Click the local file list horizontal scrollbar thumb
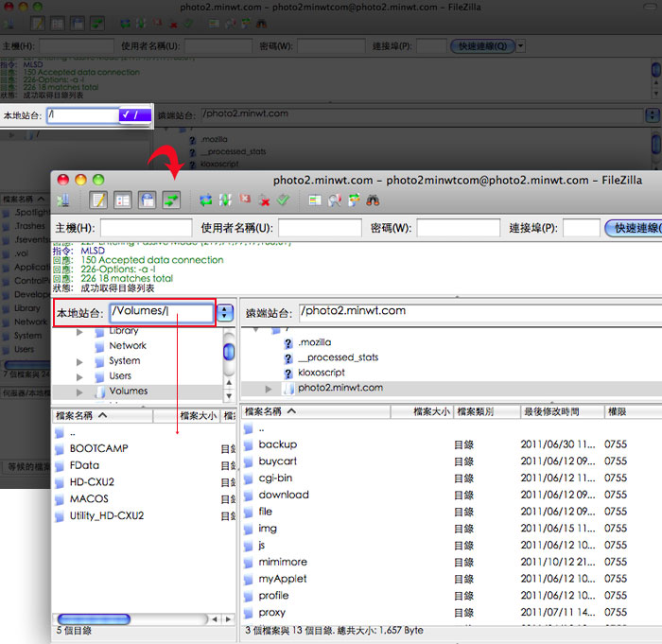This screenshot has height=644, width=662. (94, 619)
